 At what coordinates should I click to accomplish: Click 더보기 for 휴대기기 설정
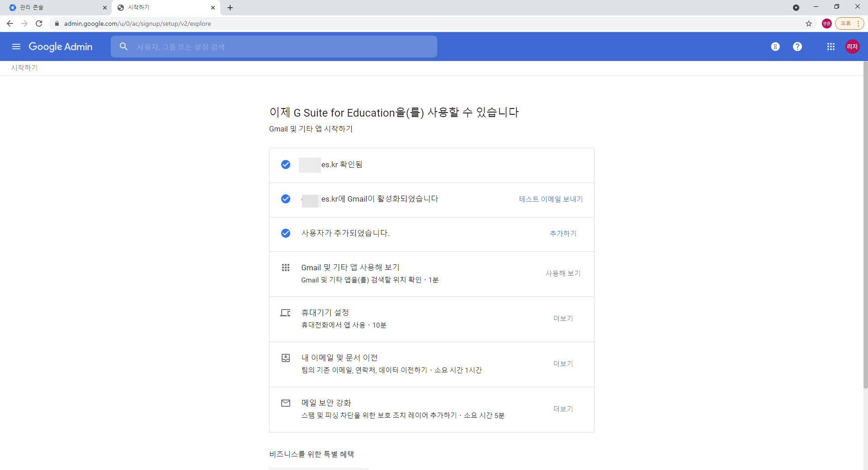563,319
